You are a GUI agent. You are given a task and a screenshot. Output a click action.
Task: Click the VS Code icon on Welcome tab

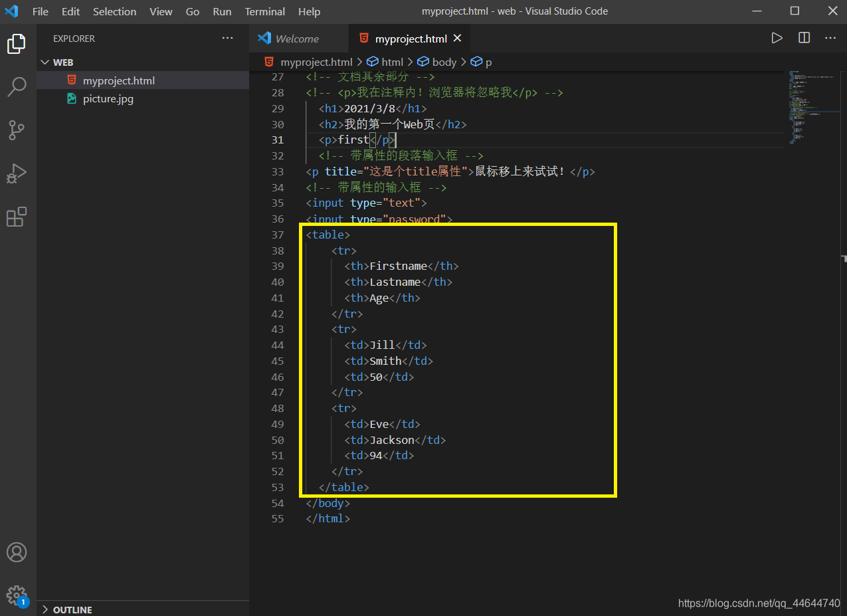264,39
